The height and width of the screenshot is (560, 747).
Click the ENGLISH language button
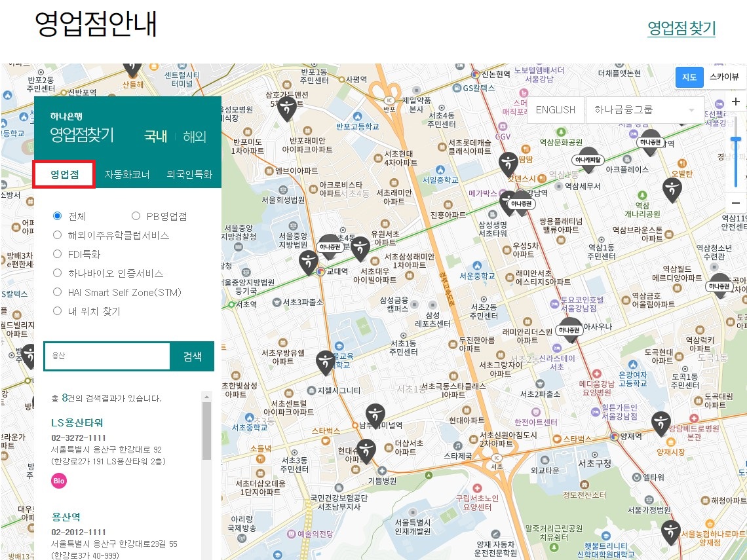[x=556, y=110]
